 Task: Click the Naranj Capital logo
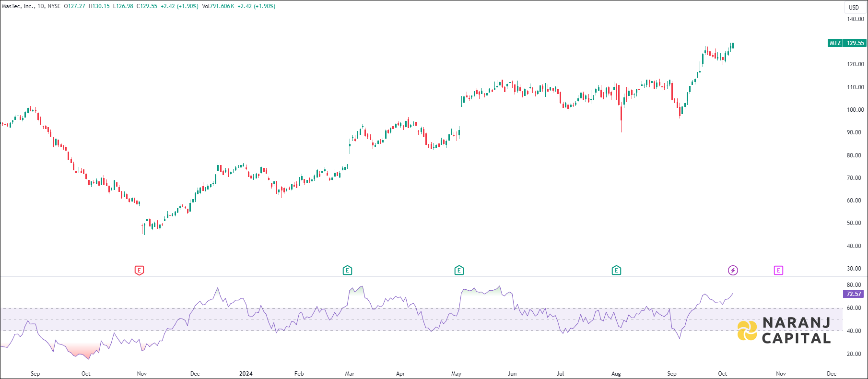pyautogui.click(x=784, y=331)
